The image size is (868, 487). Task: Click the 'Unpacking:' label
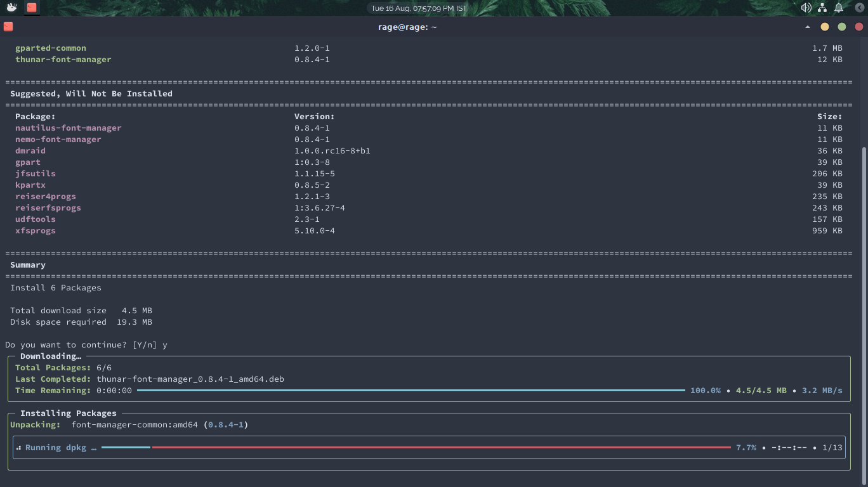point(36,425)
